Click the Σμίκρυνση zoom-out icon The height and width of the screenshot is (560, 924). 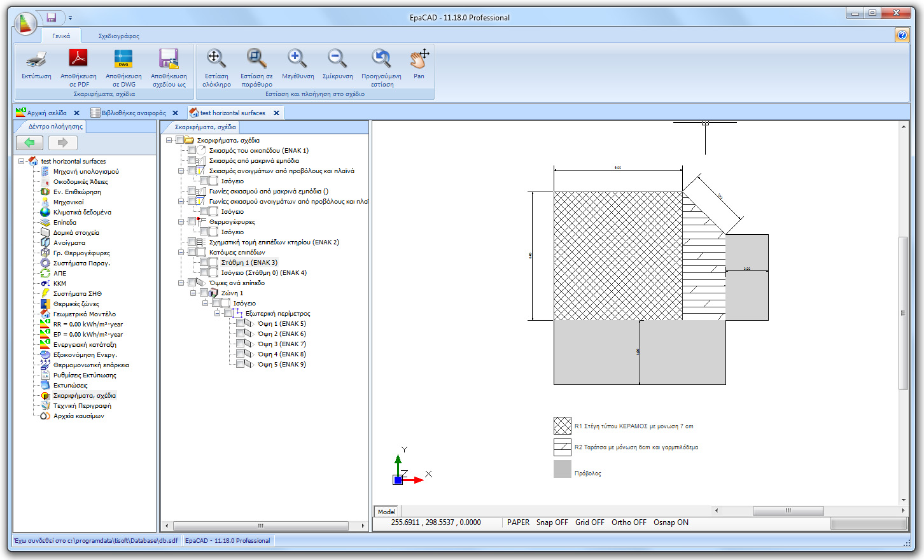(337, 59)
